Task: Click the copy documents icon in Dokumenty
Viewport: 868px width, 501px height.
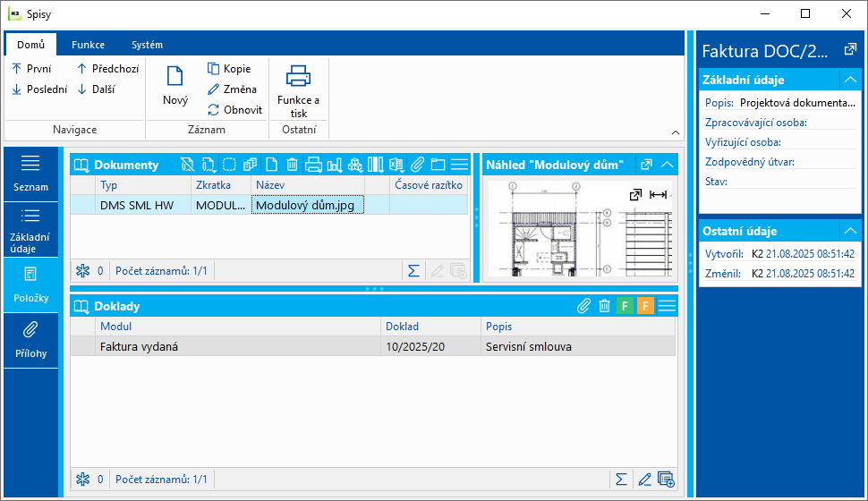Action: [251, 165]
